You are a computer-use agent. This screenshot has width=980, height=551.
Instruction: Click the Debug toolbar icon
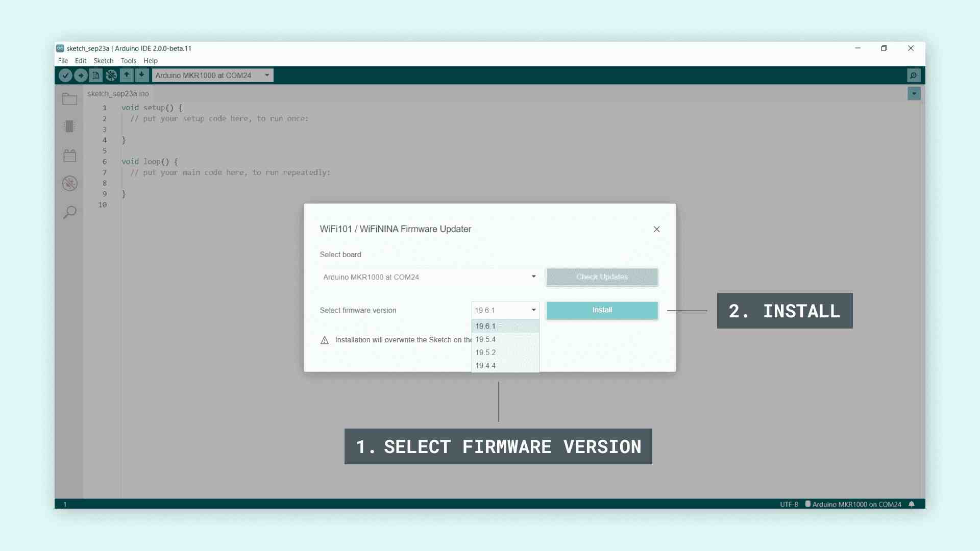(111, 76)
